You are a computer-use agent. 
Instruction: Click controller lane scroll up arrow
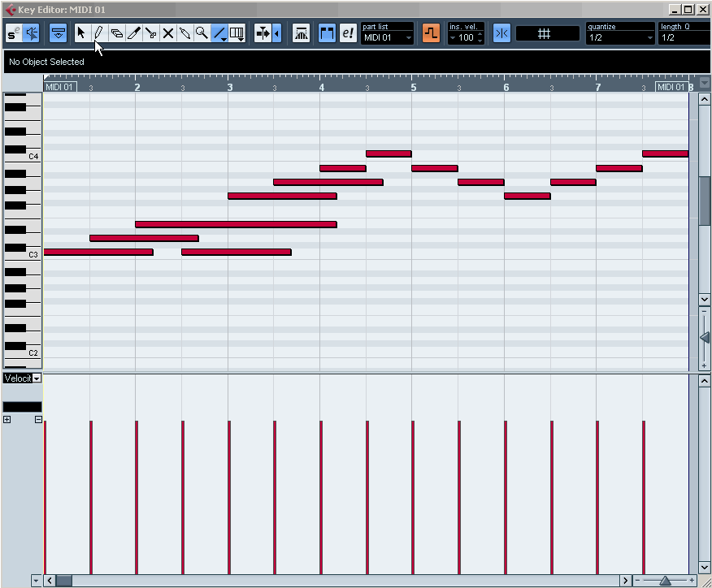click(705, 382)
